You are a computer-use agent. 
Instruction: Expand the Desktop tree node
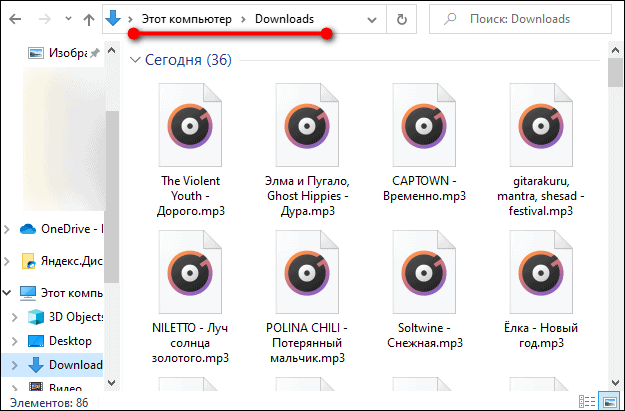[x=15, y=341]
